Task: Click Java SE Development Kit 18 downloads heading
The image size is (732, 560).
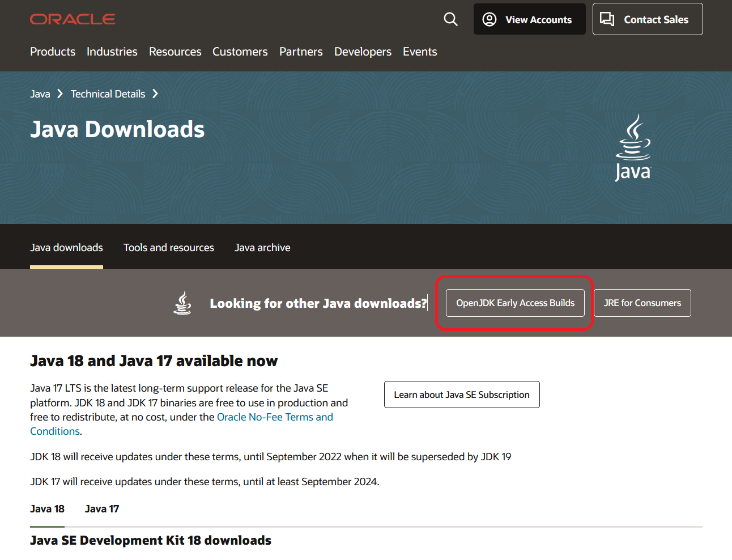Action: point(151,540)
